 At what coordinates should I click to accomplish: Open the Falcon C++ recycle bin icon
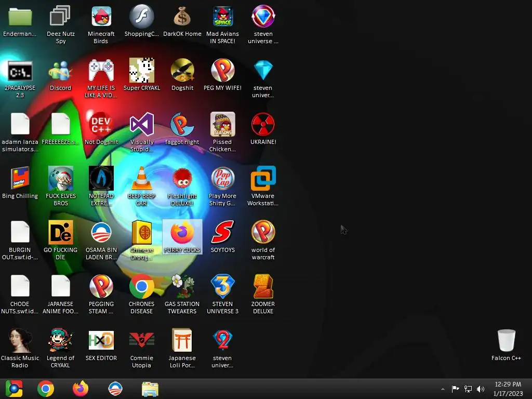coord(506,340)
